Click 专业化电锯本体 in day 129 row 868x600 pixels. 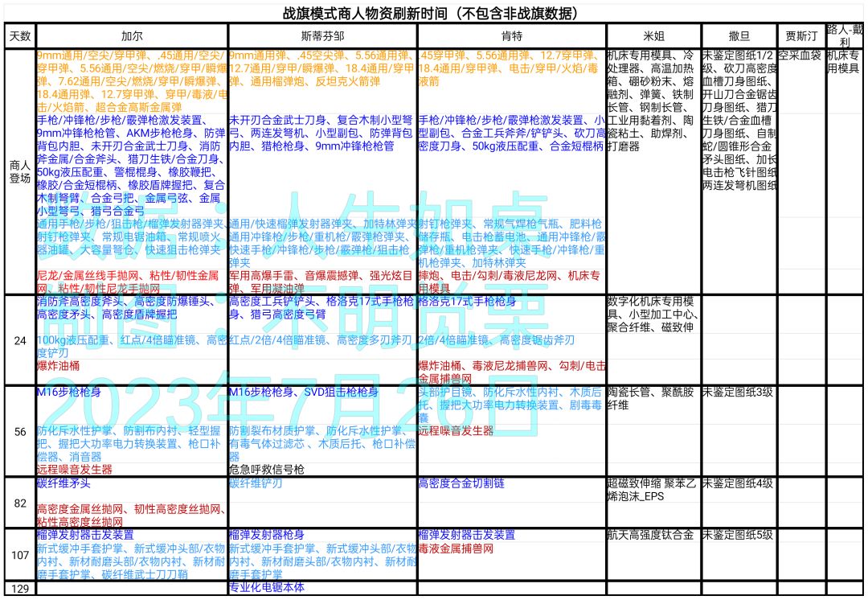267,586
